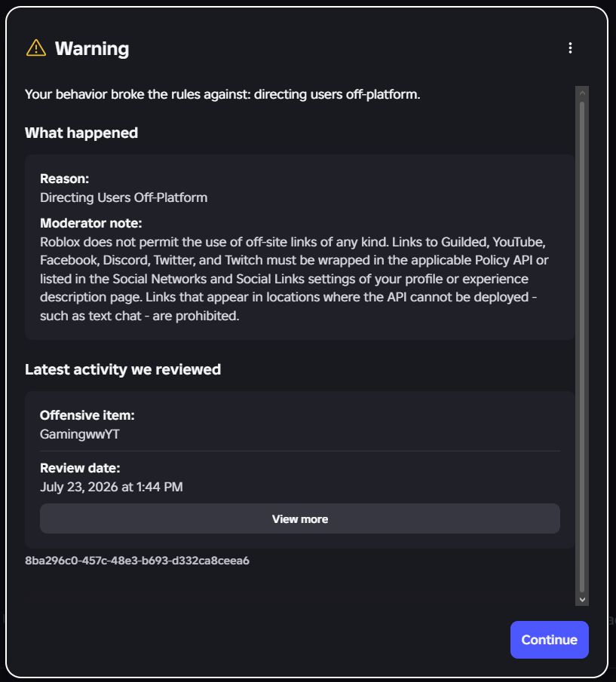Click the moderator note paragraph about off-site links
The height and width of the screenshot is (682, 616).
pyautogui.click(x=294, y=279)
